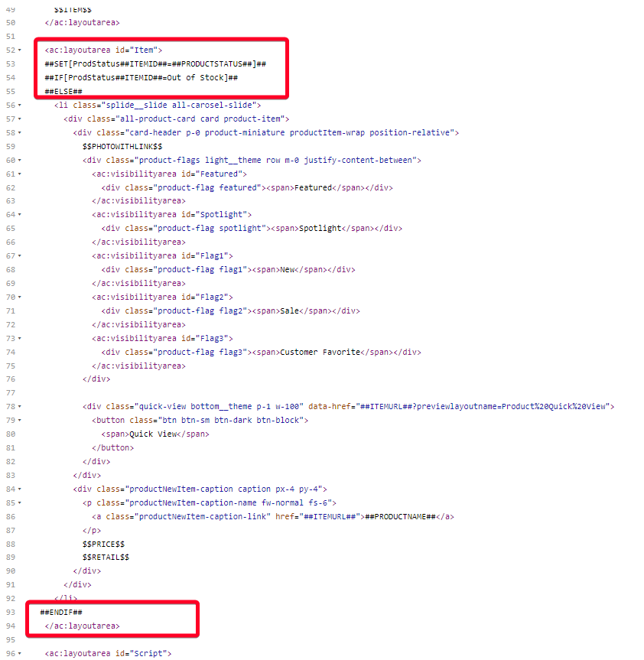644x660 pixels.
Task: Click the ##ENDIF## statement
Action: [x=61, y=612]
